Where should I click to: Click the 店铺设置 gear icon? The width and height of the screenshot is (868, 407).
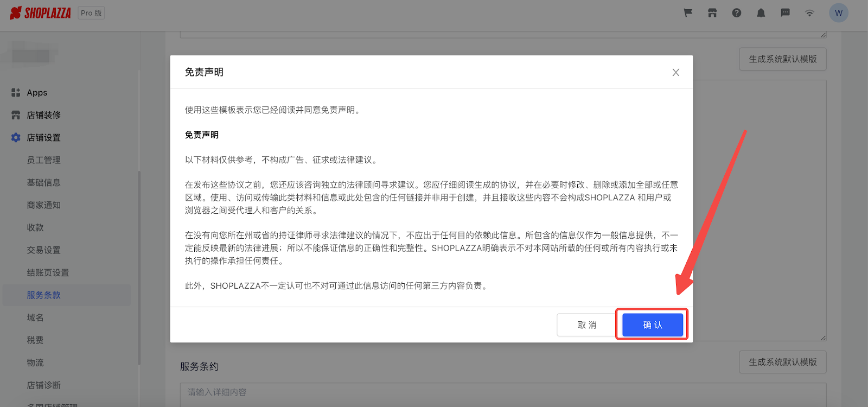16,138
